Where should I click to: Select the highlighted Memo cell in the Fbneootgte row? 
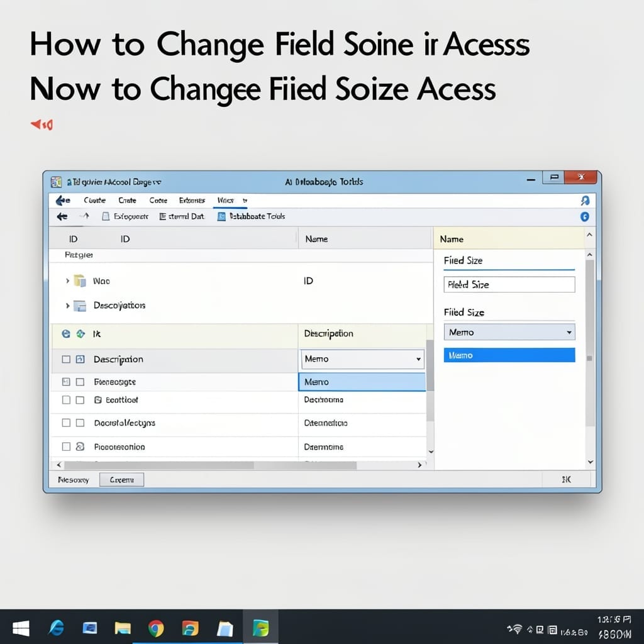362,382
